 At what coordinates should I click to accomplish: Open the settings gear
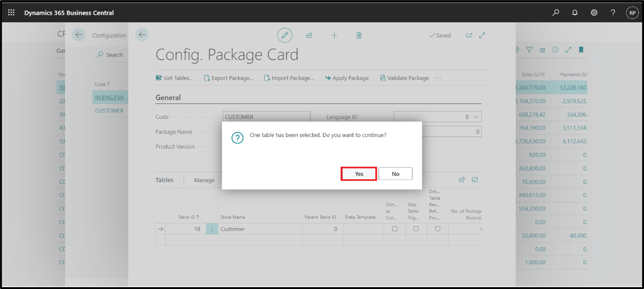coord(594,13)
